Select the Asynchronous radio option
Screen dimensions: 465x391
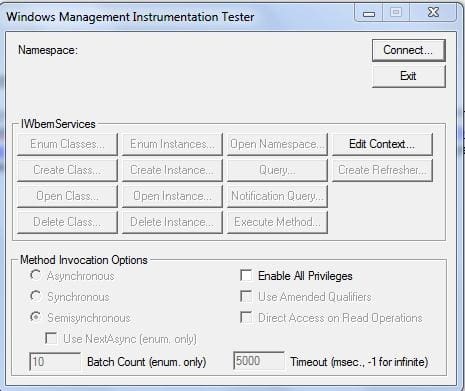pos(35,275)
